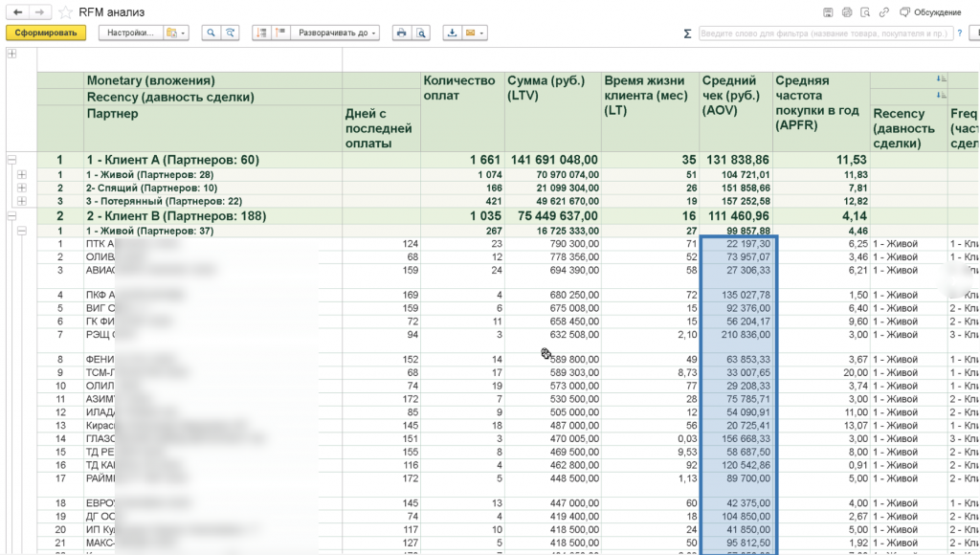Expand the 2- Спящий (Партнеров: 10) group
Viewport: 980px width, 555px height.
(22, 189)
